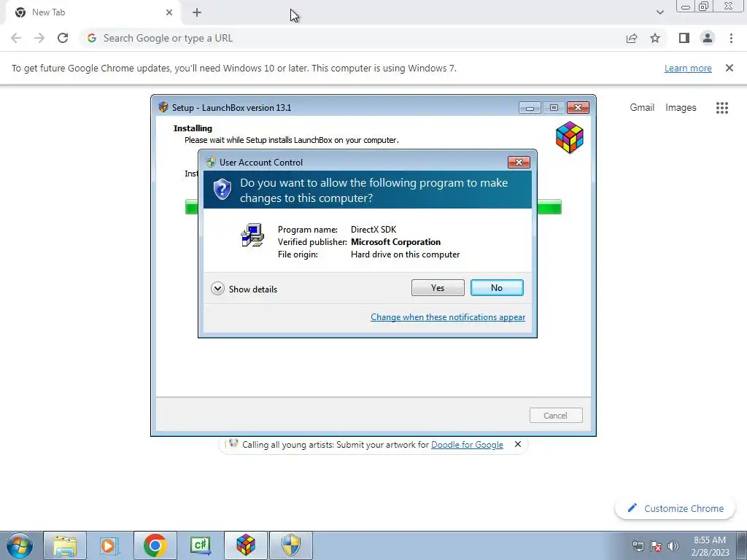
Task: Click the share this page icon in address bar
Action: pos(632,38)
